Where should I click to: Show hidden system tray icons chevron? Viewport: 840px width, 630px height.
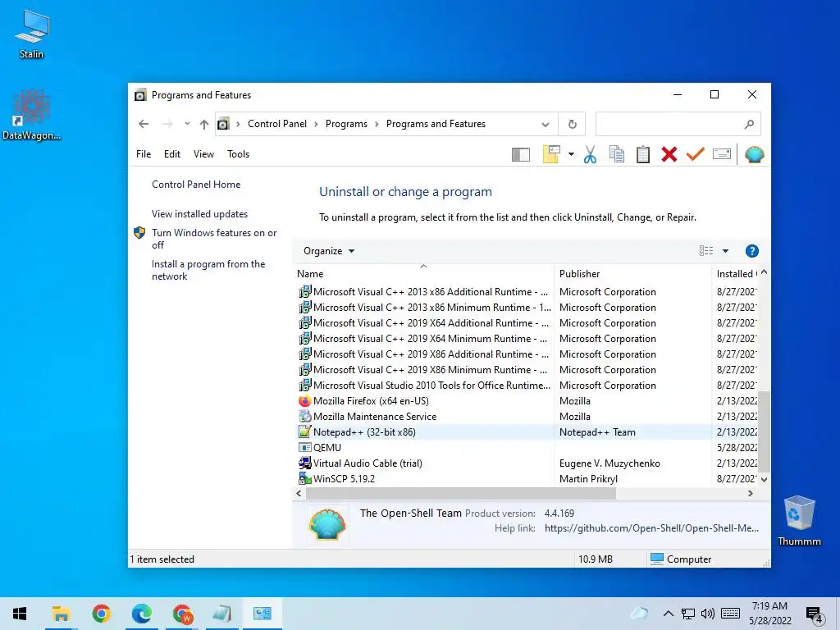668,614
